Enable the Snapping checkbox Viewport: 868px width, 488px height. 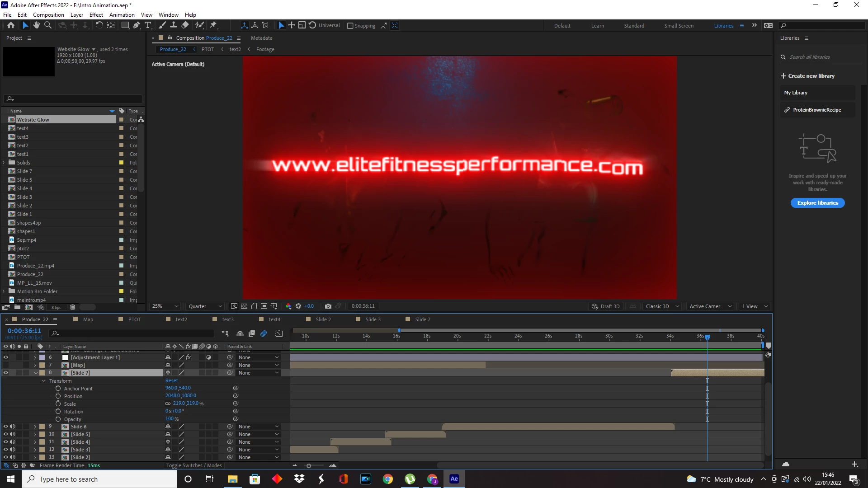350,26
